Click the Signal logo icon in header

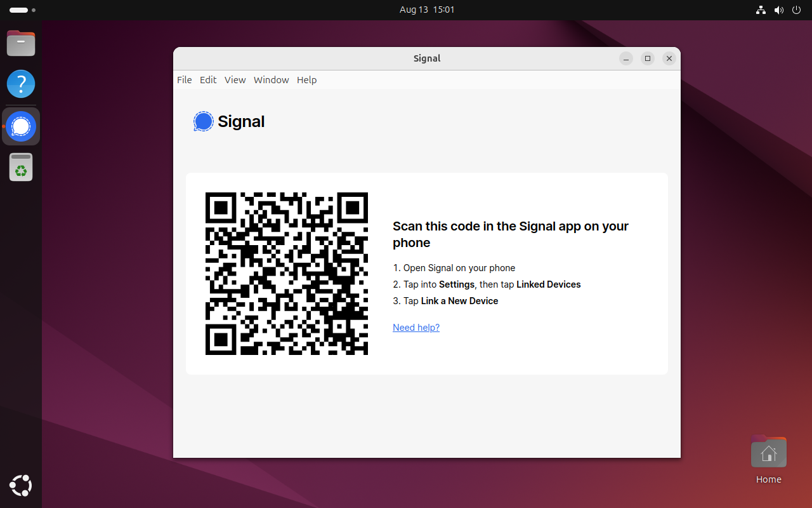click(x=204, y=121)
